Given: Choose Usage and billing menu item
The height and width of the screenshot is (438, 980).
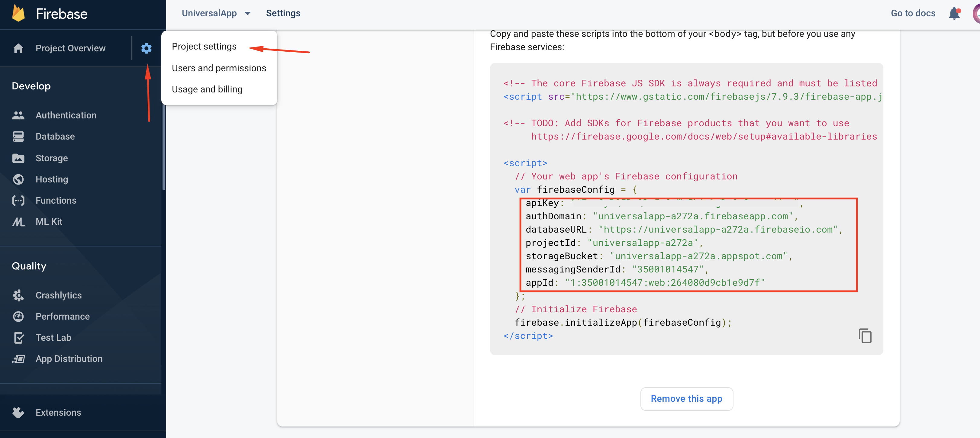Looking at the screenshot, I should point(207,89).
